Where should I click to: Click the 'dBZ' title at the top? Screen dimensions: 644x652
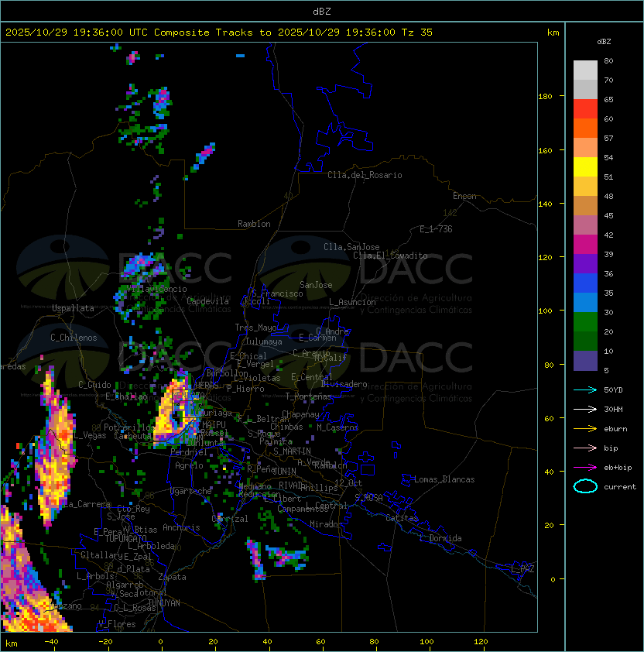pyautogui.click(x=322, y=11)
